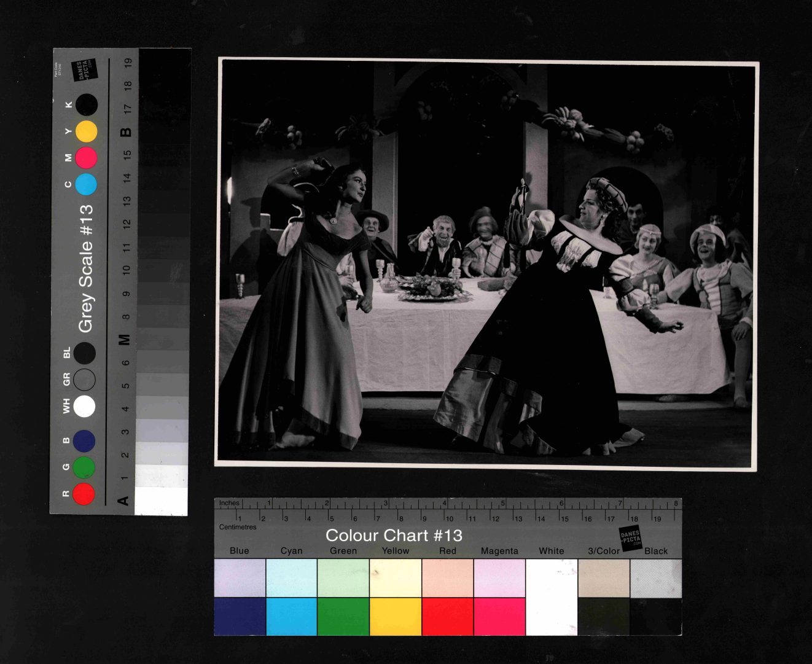Click the pale pink tint swatch under Magenta label
Screen dimensions: 812x664
click(499, 578)
